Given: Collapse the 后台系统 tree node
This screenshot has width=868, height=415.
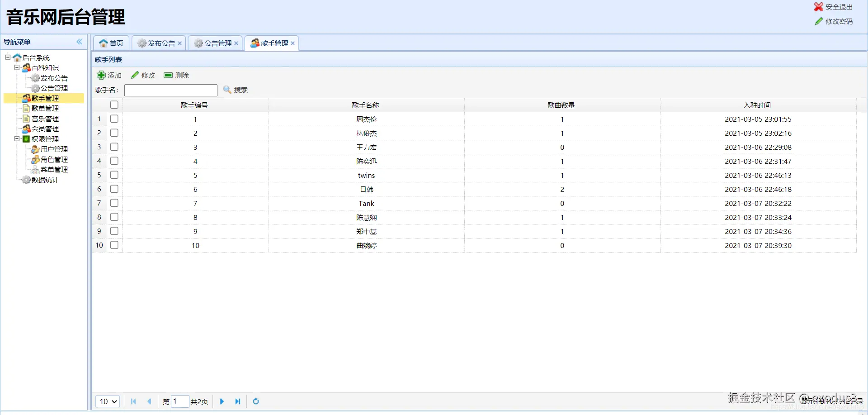Looking at the screenshot, I should (x=8, y=57).
